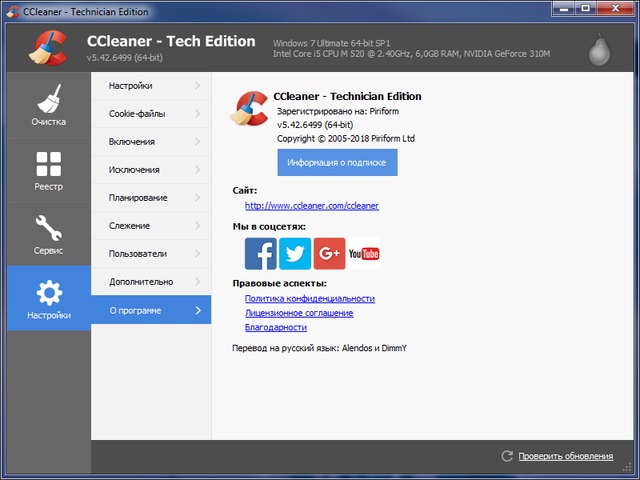Expand the Планирование menu chevron

coord(197,198)
